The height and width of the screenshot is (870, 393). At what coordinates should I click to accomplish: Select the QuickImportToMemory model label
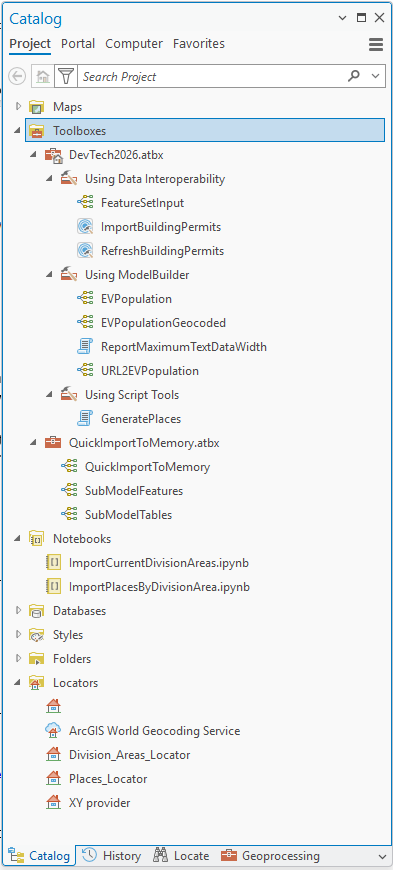pos(147,467)
